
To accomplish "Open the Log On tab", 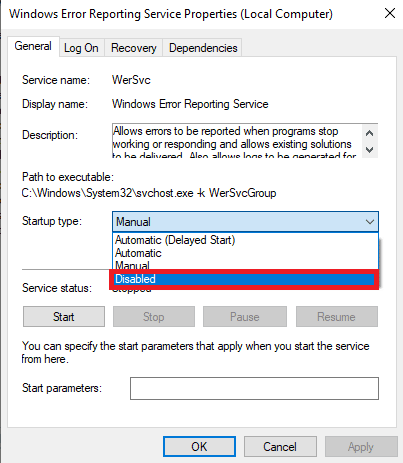I will pyautogui.click(x=81, y=48).
